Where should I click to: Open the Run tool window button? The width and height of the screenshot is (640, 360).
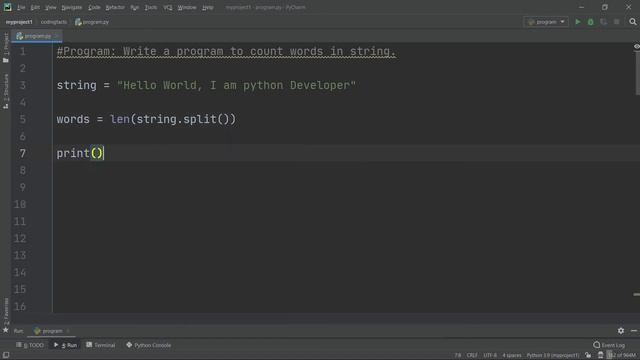click(x=65, y=345)
